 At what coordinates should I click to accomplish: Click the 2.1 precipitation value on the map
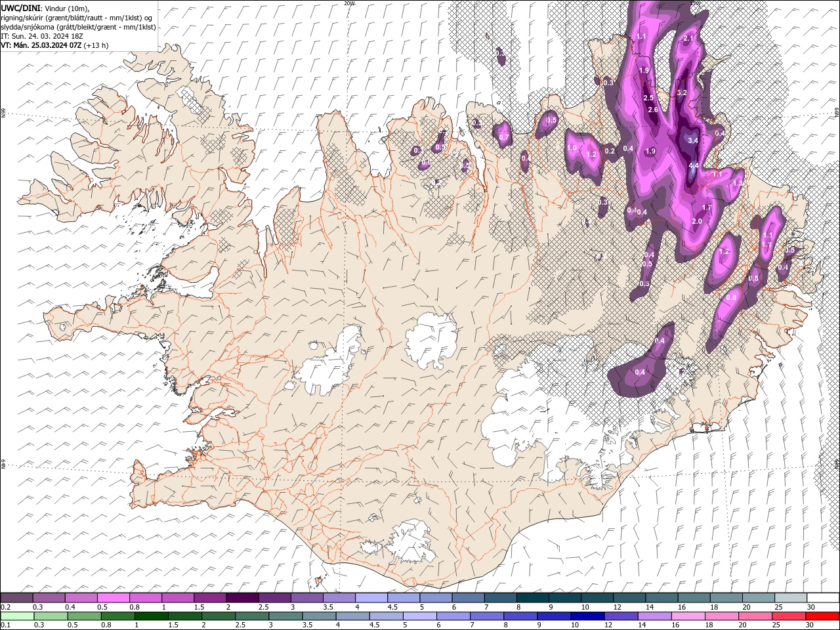(x=688, y=39)
